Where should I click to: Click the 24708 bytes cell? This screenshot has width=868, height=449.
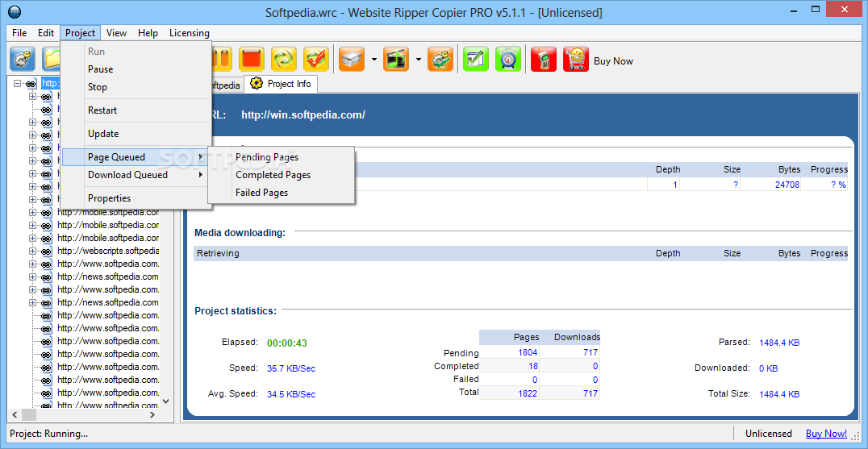[x=787, y=185]
